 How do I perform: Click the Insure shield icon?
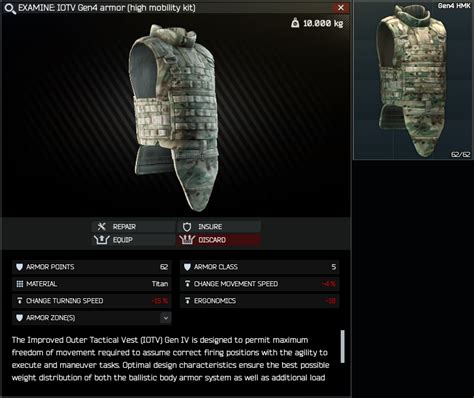tap(187, 227)
